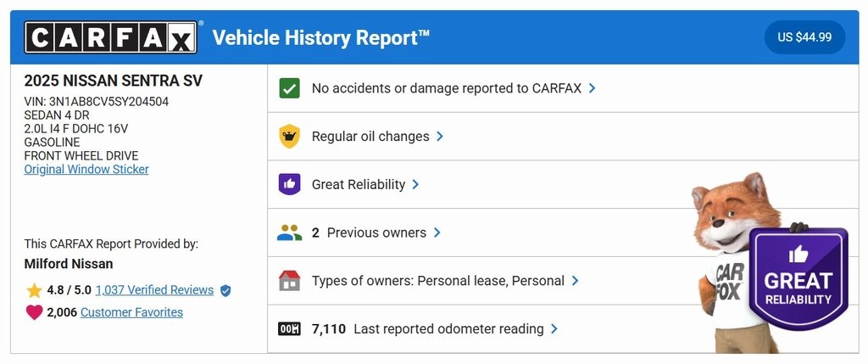868x364 pixels.
Task: Click the gold star rating icon
Action: tap(34, 290)
